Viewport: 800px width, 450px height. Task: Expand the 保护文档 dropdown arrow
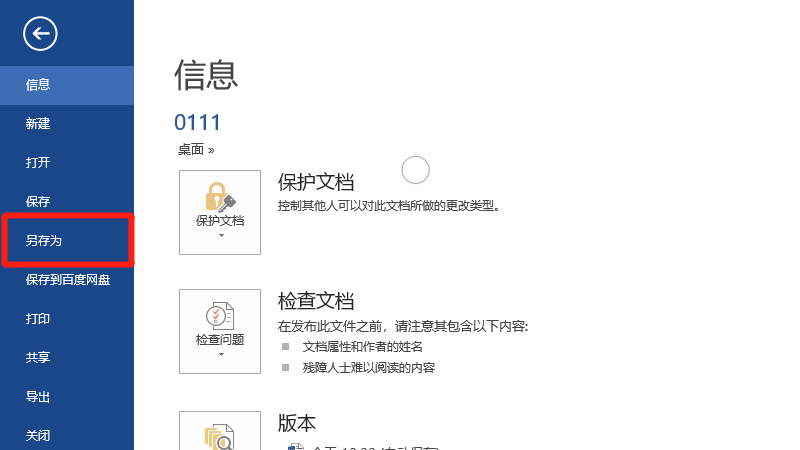coord(220,237)
